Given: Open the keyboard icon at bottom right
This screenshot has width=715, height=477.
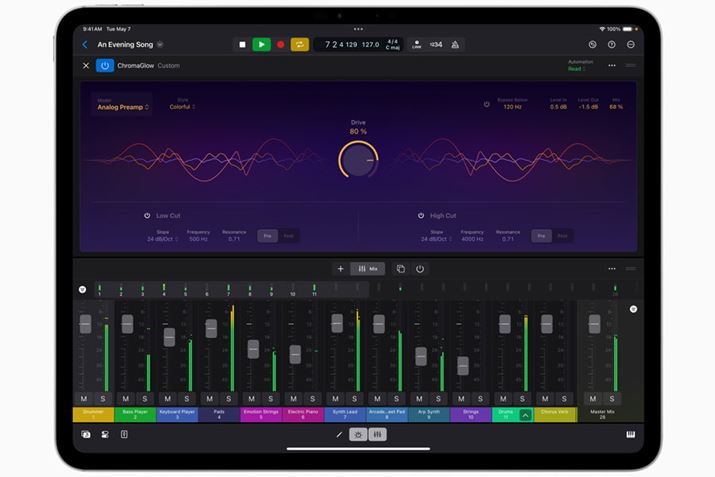Looking at the screenshot, I should [x=630, y=434].
